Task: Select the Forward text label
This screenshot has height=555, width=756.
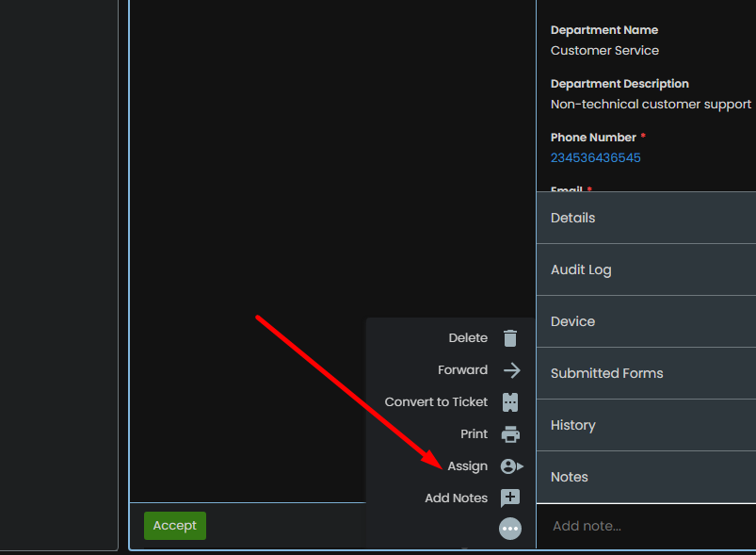Action: click(x=462, y=370)
